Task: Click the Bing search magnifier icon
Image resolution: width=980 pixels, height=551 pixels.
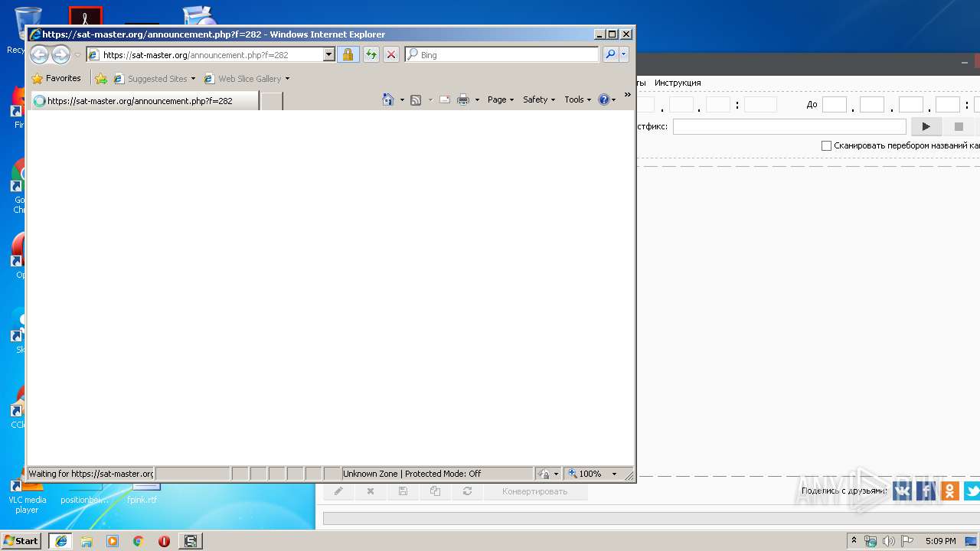Action: point(610,54)
